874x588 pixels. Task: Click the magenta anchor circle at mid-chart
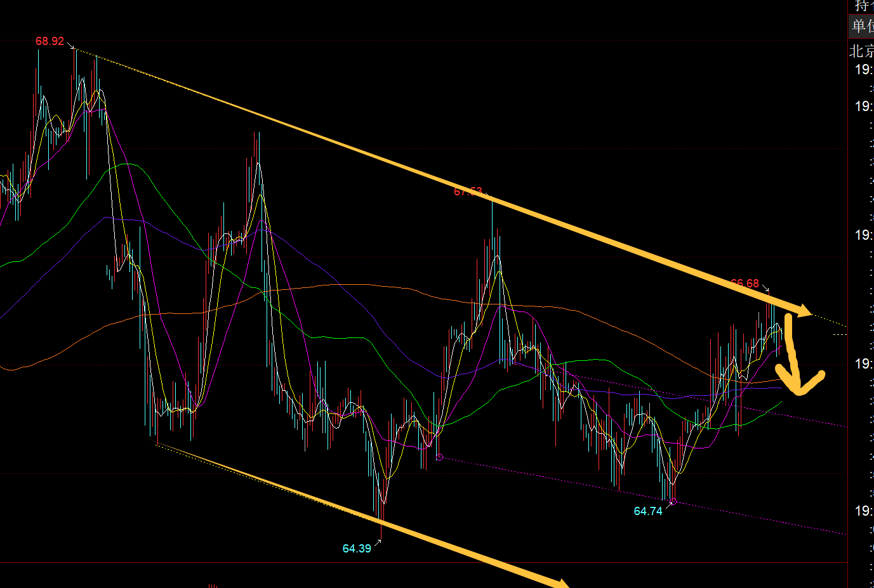pos(439,457)
